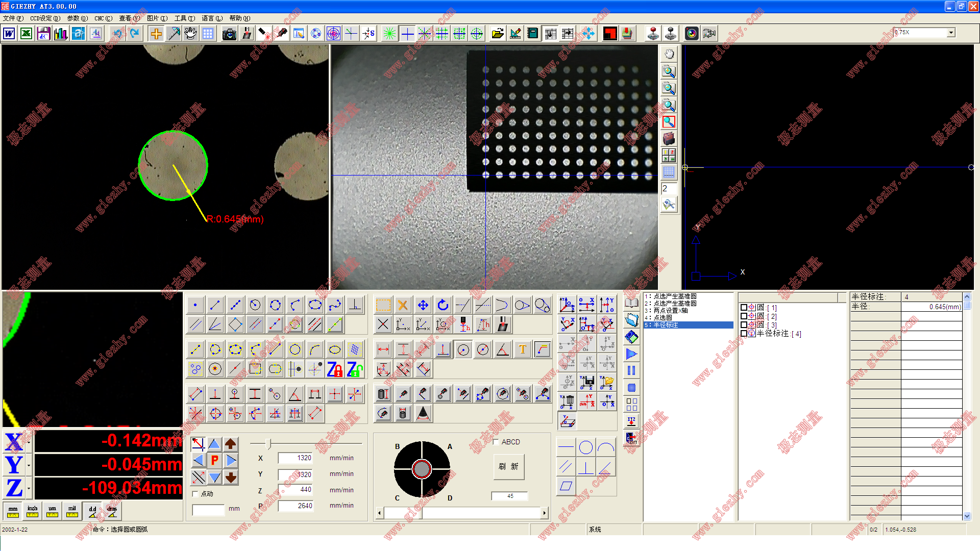Click the lighting ring center control

pyautogui.click(x=422, y=469)
